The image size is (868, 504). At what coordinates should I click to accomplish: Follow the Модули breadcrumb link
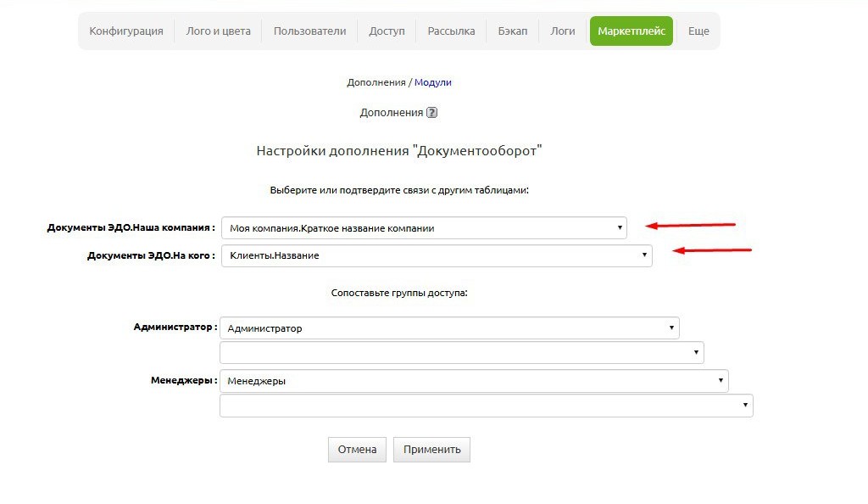[x=432, y=82]
